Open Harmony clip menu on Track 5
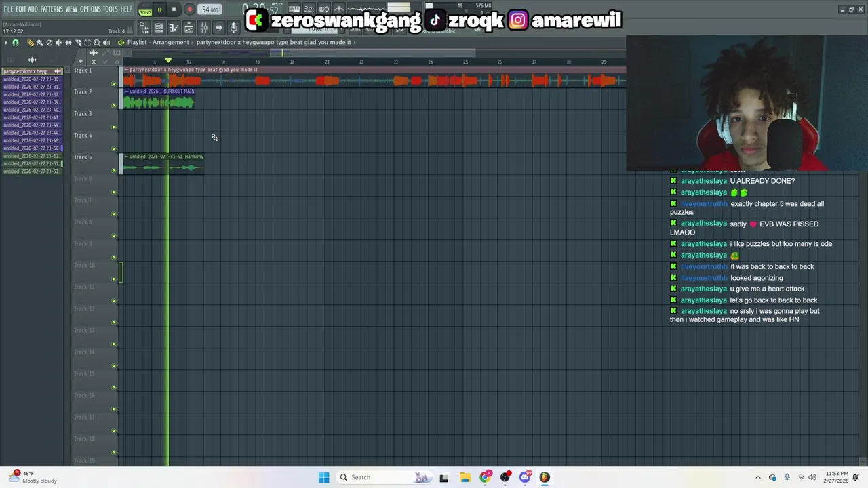 (x=126, y=157)
